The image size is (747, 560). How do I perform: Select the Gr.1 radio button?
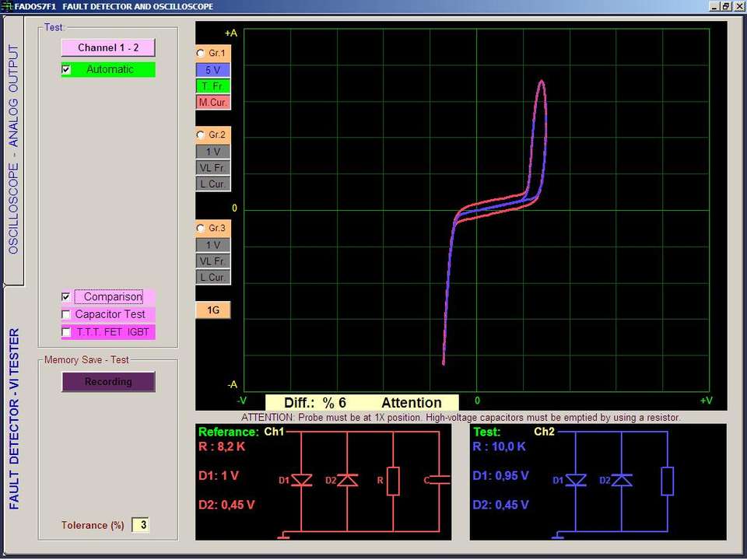click(x=201, y=54)
